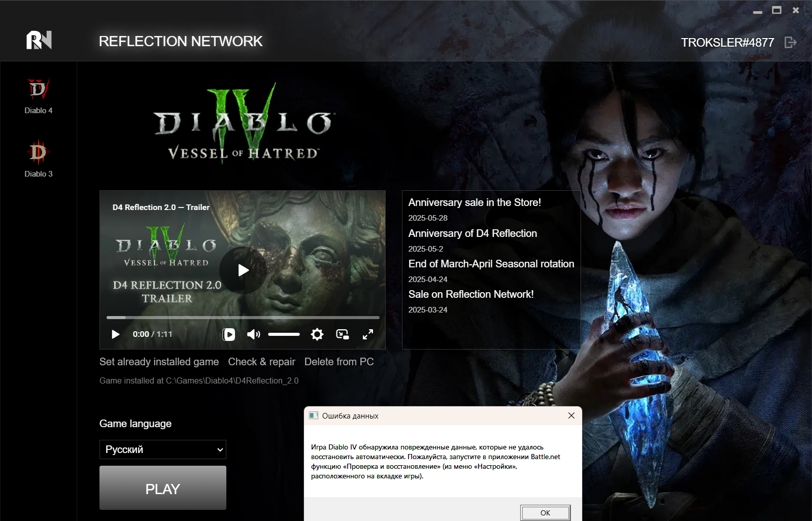Toggle picture-in-picture for the trailer
This screenshot has width=812, height=521.
(x=343, y=334)
